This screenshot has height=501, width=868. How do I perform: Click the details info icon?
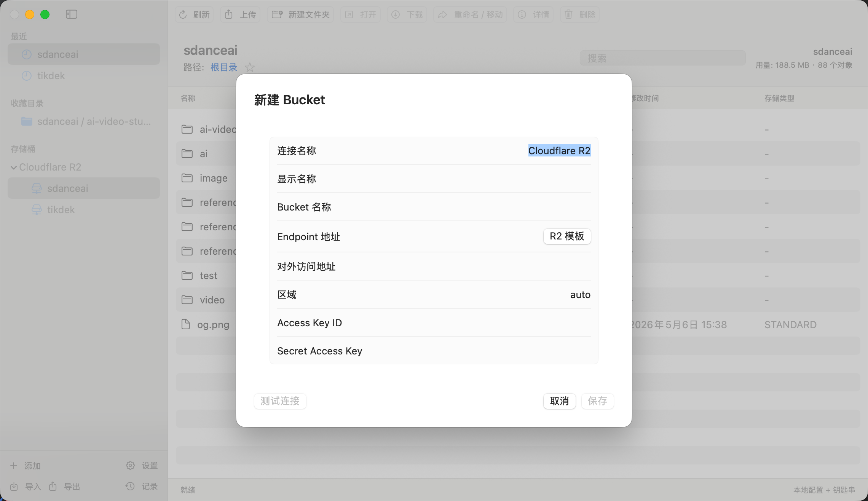[x=522, y=14]
